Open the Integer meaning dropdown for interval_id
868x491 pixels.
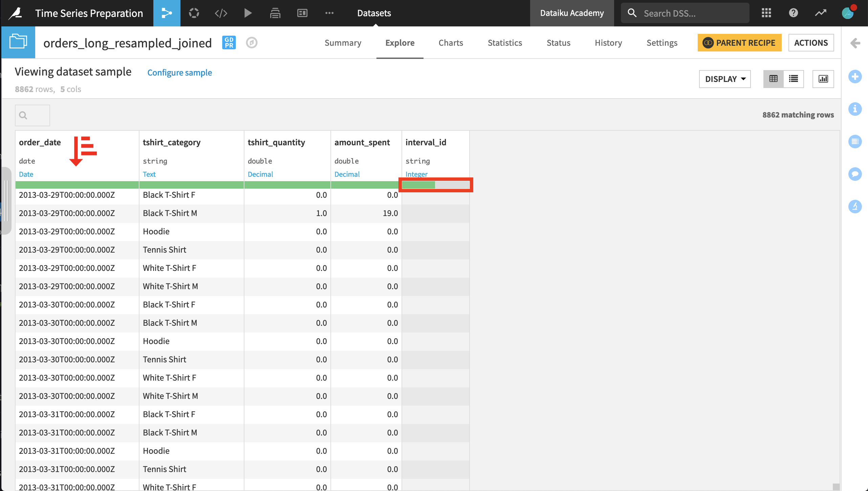click(x=416, y=174)
